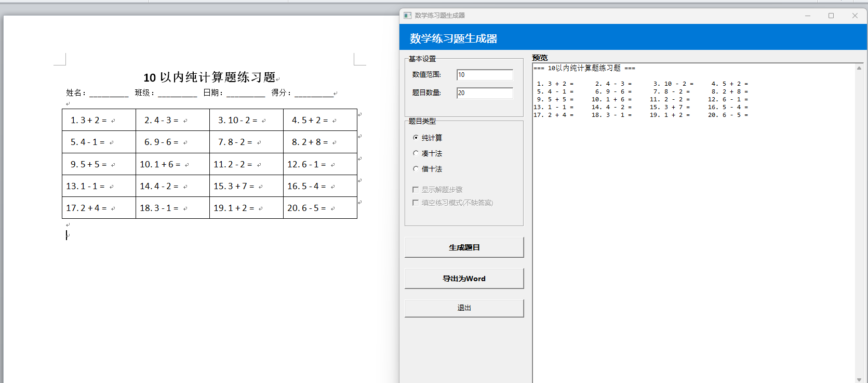Click the table cell '9. 5 + 5 ='

[x=99, y=164]
